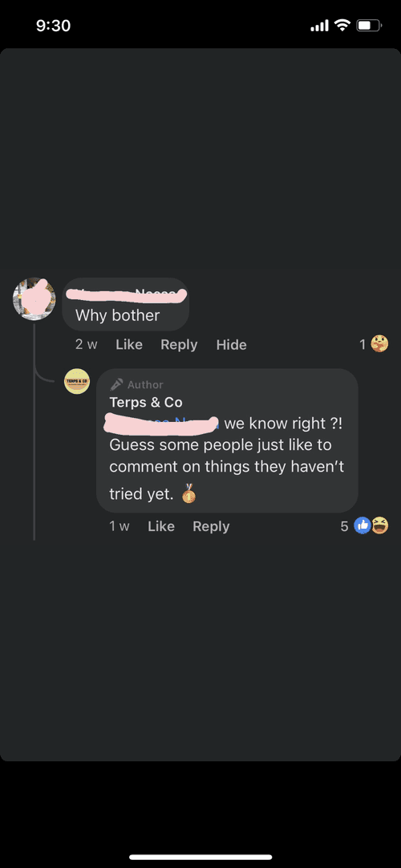
Task: Tap the cellular signal bars icon
Action: (x=320, y=26)
